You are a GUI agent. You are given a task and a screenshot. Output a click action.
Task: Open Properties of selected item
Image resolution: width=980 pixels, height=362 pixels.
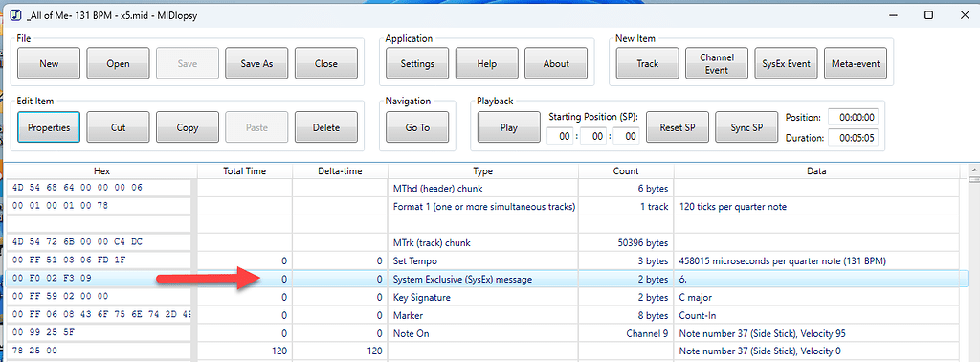point(49,127)
